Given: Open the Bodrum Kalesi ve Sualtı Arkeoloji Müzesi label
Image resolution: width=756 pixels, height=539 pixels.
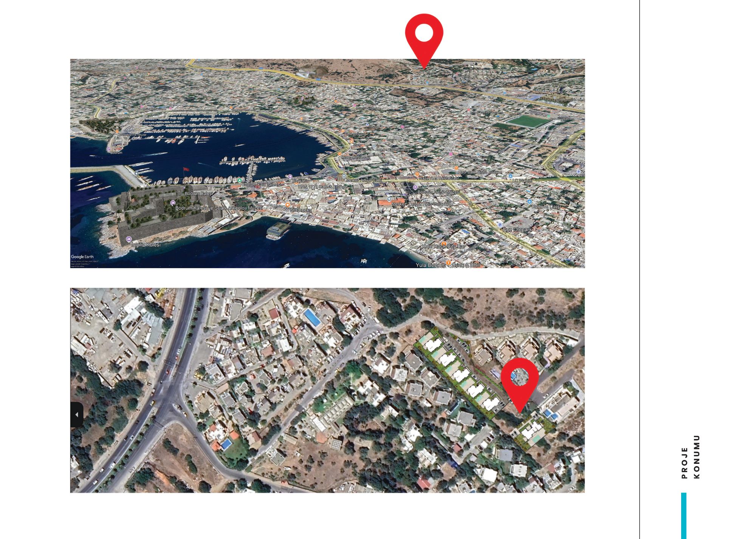Looking at the screenshot, I should [x=219, y=208].
